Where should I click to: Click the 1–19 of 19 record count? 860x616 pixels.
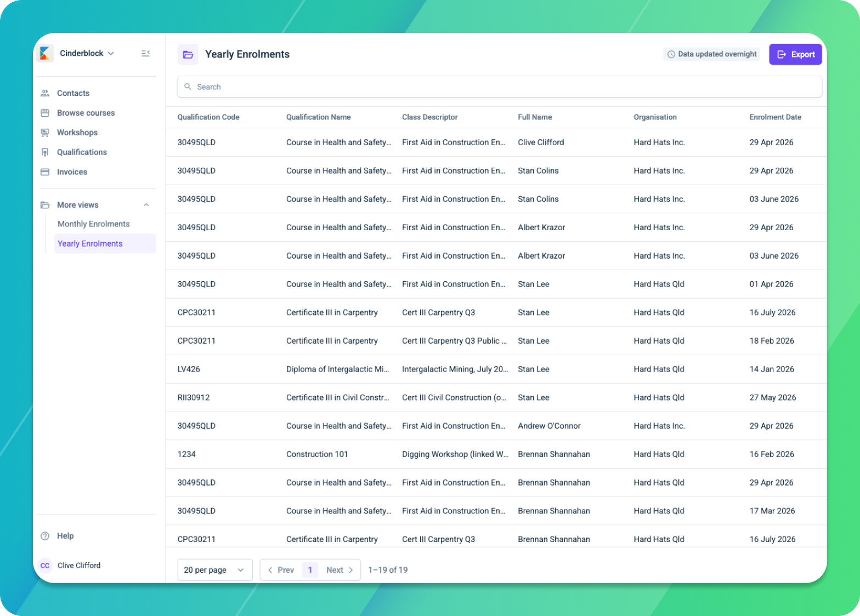pos(388,570)
